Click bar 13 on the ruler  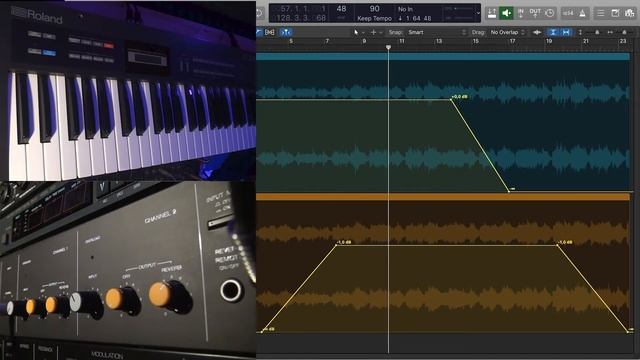point(439,41)
